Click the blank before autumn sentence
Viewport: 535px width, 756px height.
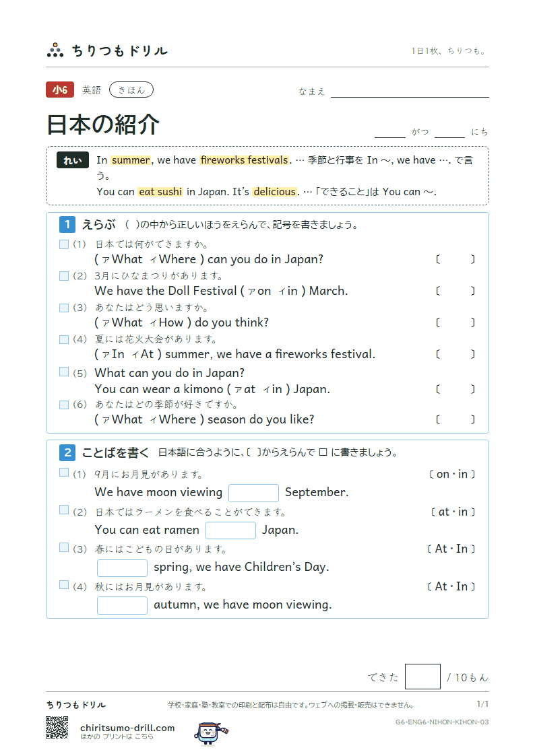(x=122, y=606)
